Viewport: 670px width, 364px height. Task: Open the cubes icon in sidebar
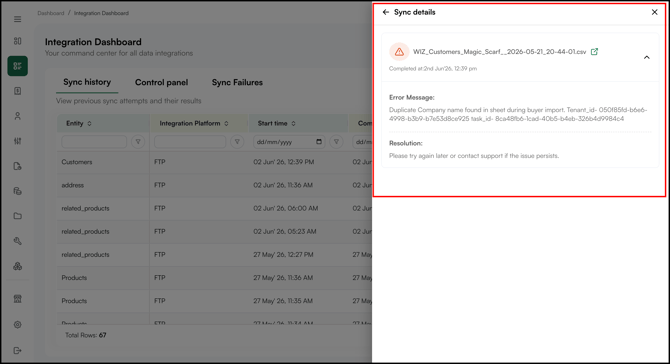(x=18, y=266)
